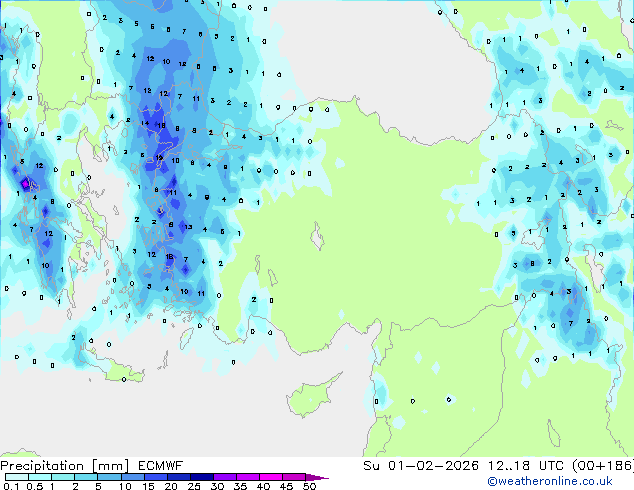Click the magenta peak precipitation cell on map
This screenshot has width=634, height=490.
point(25,184)
